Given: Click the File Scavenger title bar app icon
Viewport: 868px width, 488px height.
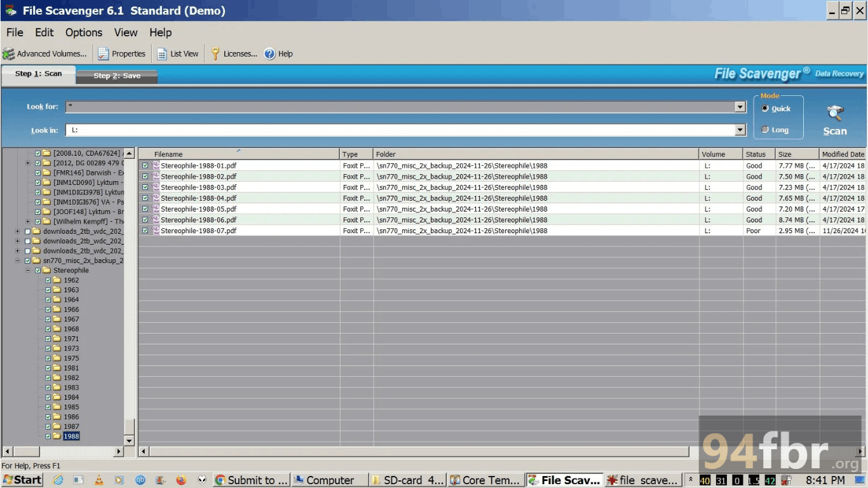Looking at the screenshot, I should 11,11.
